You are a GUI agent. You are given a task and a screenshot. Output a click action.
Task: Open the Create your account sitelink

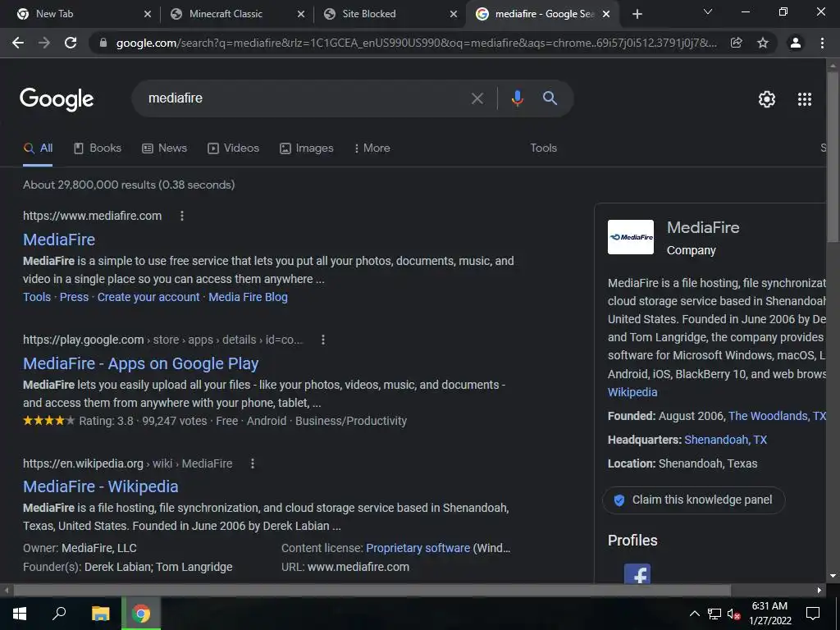148,297
